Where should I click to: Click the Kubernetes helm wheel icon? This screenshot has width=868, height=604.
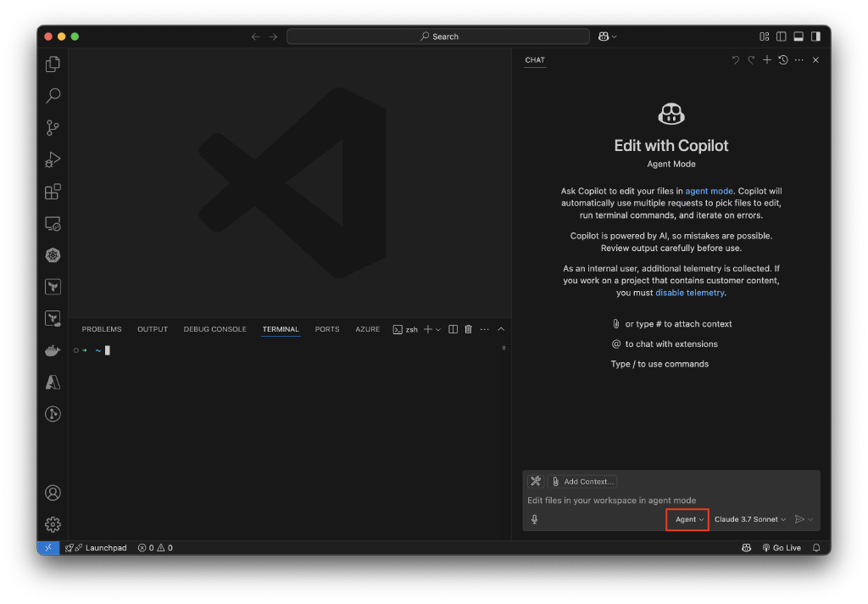click(x=53, y=255)
